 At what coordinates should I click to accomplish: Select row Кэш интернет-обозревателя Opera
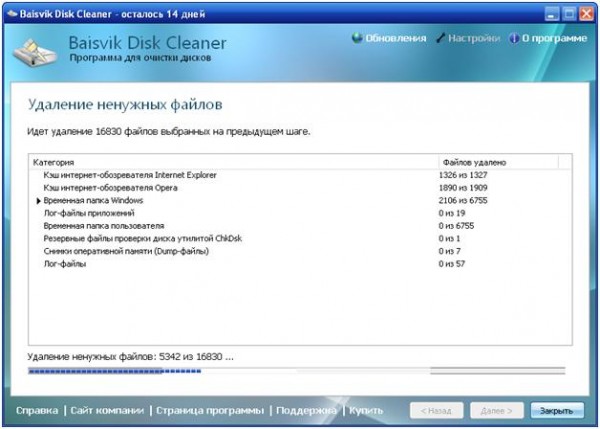tap(300, 188)
